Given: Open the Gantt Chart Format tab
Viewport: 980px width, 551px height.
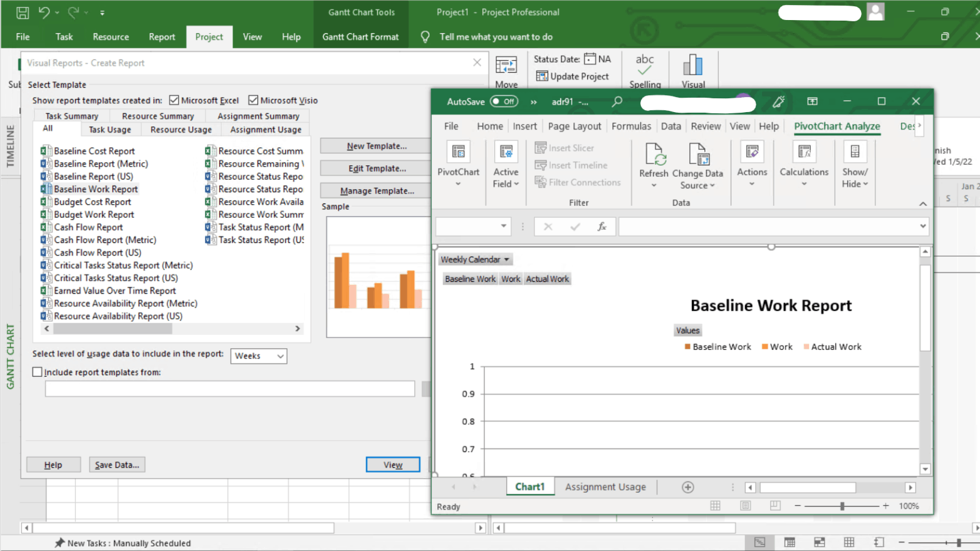Looking at the screenshot, I should tap(360, 37).
